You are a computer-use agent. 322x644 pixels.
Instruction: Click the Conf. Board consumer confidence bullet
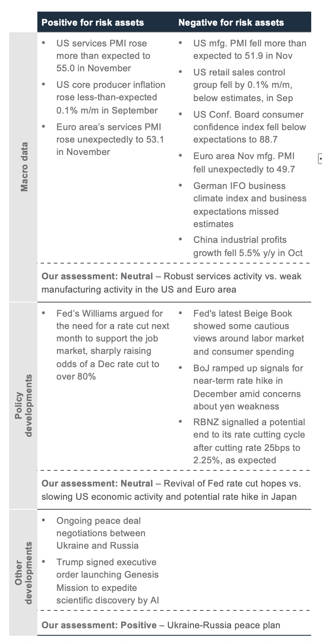coord(249,127)
